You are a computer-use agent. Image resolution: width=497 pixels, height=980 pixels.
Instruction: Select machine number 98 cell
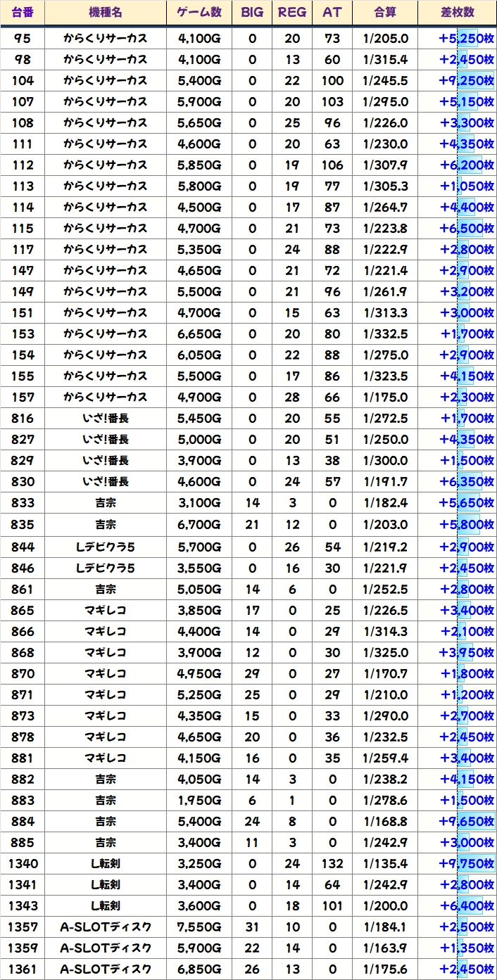coord(23,59)
